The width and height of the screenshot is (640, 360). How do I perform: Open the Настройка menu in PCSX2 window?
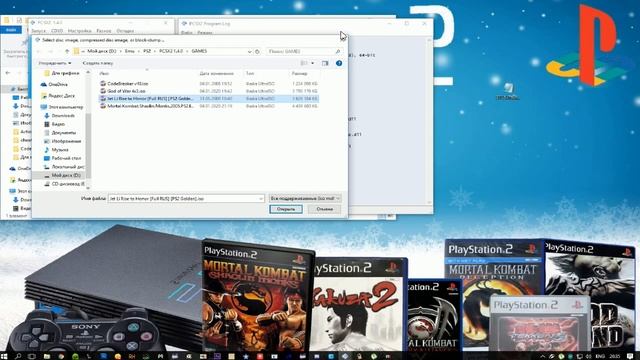coord(80,31)
